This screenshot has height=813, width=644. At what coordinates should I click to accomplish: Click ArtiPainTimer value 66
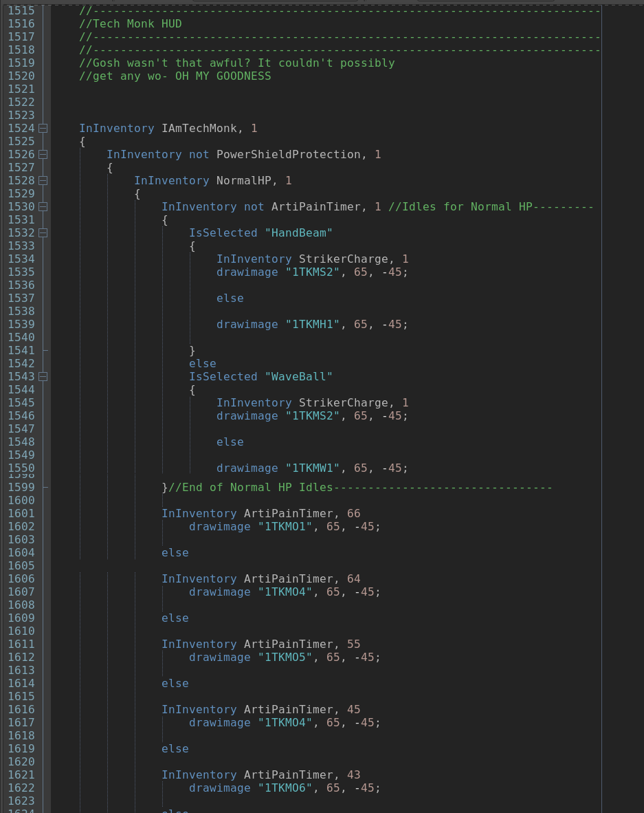tap(354, 513)
